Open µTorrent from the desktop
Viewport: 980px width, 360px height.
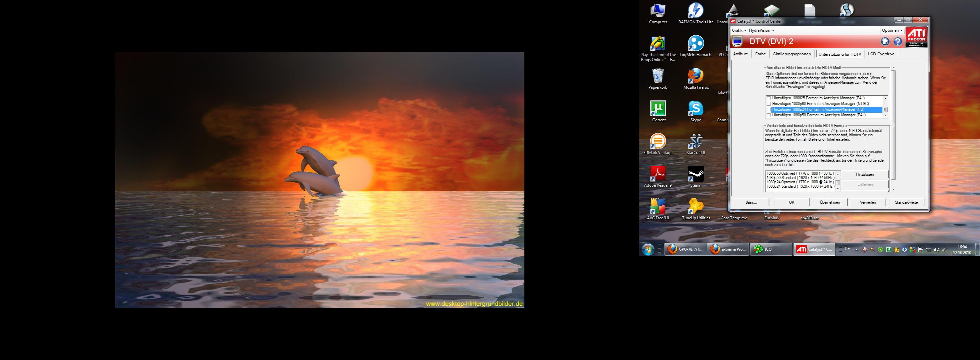[658, 109]
